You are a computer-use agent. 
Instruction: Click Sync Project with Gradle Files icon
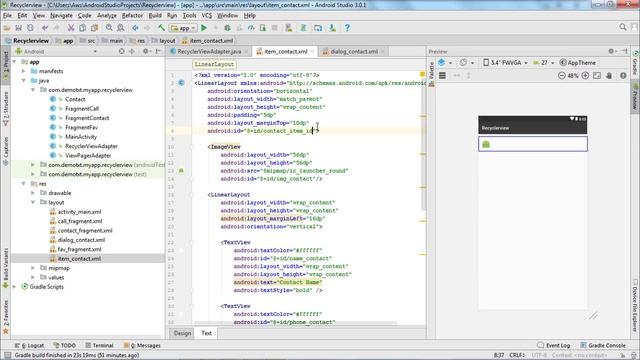point(303,28)
